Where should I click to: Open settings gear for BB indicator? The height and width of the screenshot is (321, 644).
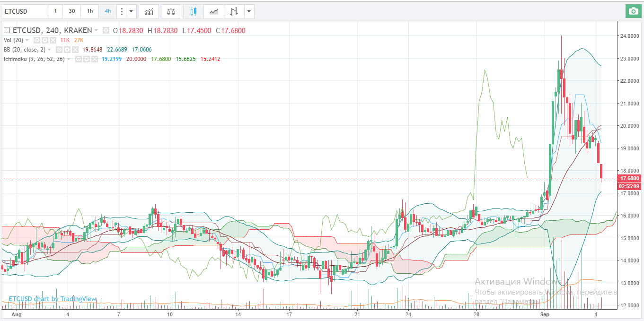point(67,50)
